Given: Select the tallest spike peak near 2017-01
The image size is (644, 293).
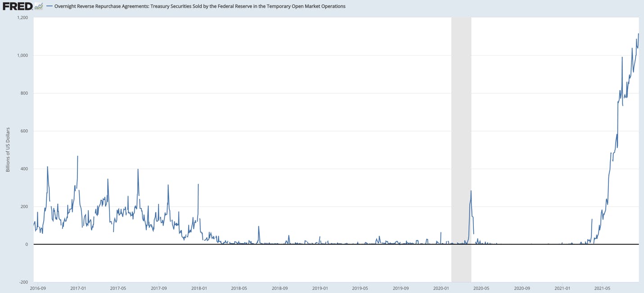Looking at the screenshot, I should coord(77,156).
